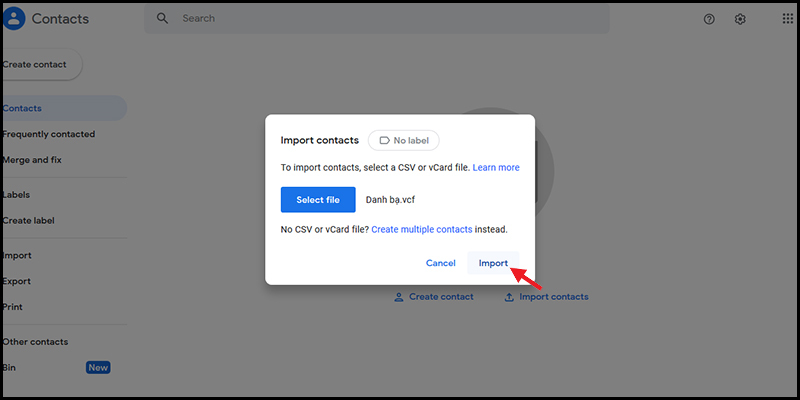Cancel the Import contacts dialog
Screen dimensions: 800x400
pos(441,263)
